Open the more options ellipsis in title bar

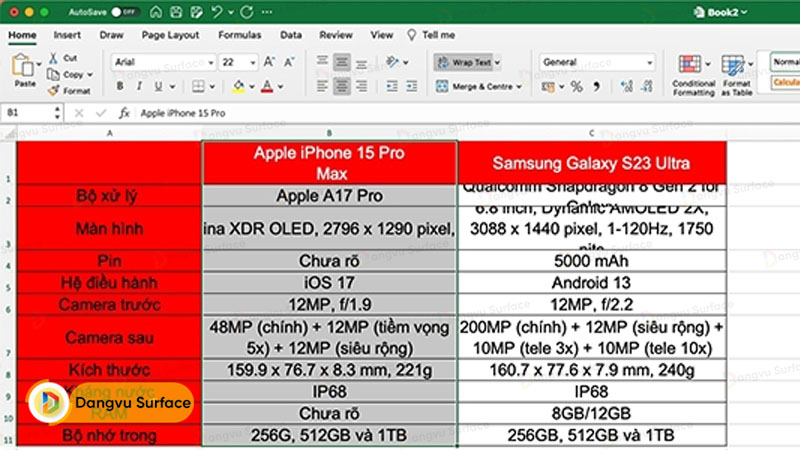coord(267,12)
